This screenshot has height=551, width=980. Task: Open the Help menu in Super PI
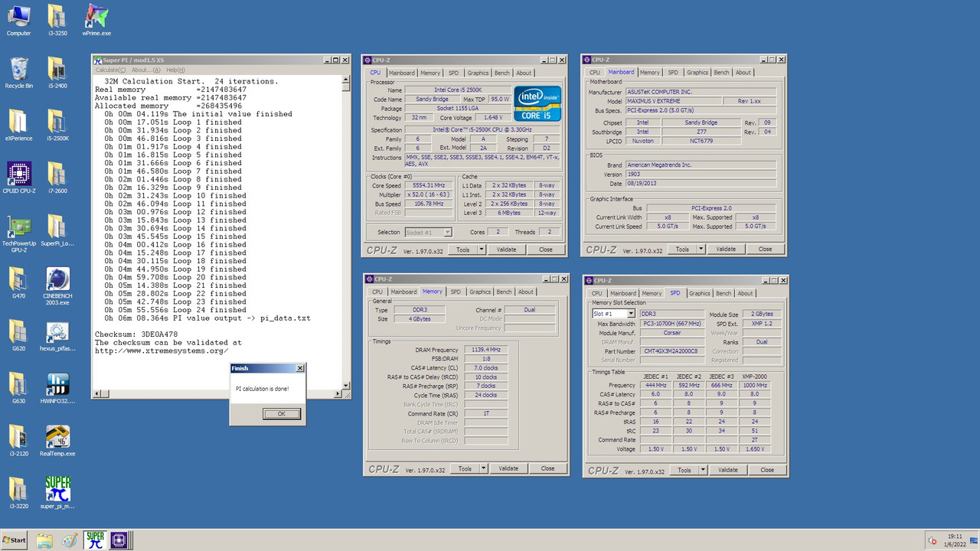click(176, 70)
